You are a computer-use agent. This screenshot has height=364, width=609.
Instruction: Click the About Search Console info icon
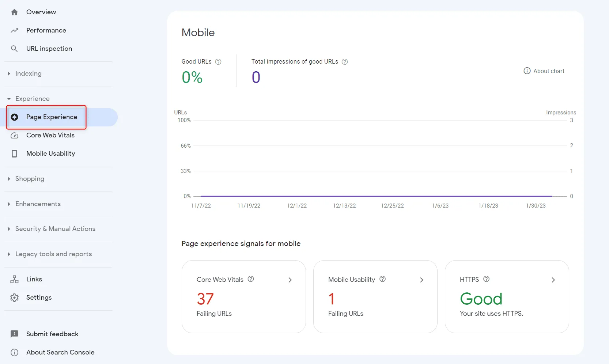coord(14,352)
